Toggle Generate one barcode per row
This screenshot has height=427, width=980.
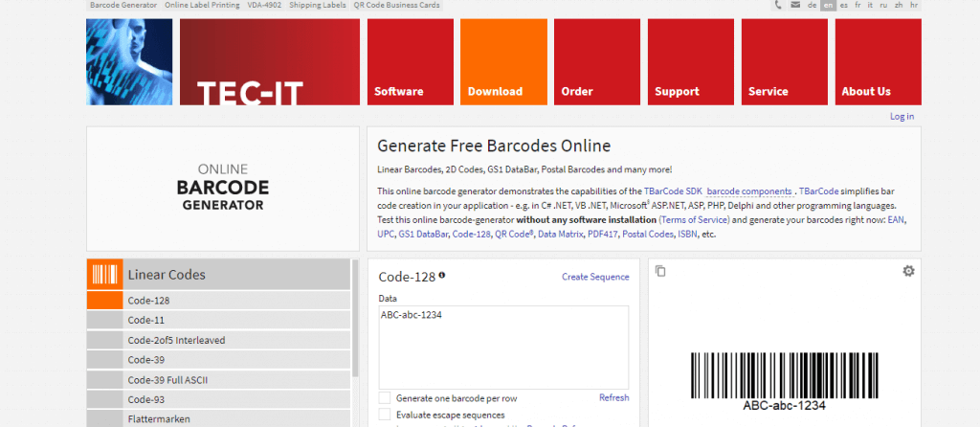pyautogui.click(x=385, y=397)
